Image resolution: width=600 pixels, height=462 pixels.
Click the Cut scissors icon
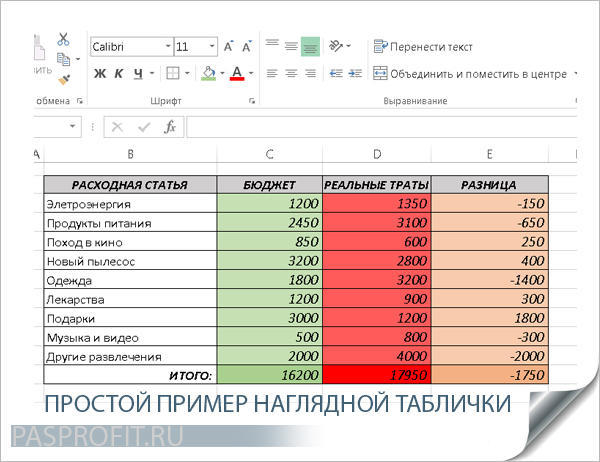(63, 39)
